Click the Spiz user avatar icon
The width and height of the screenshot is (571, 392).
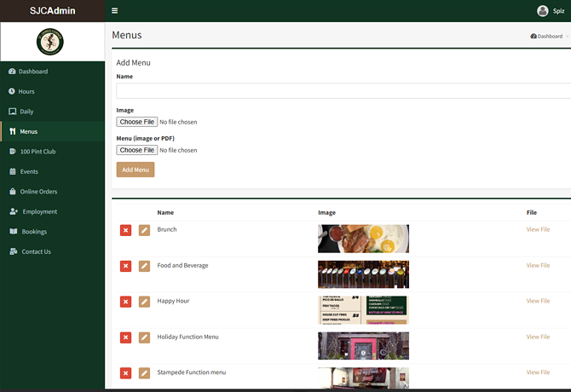coord(543,11)
